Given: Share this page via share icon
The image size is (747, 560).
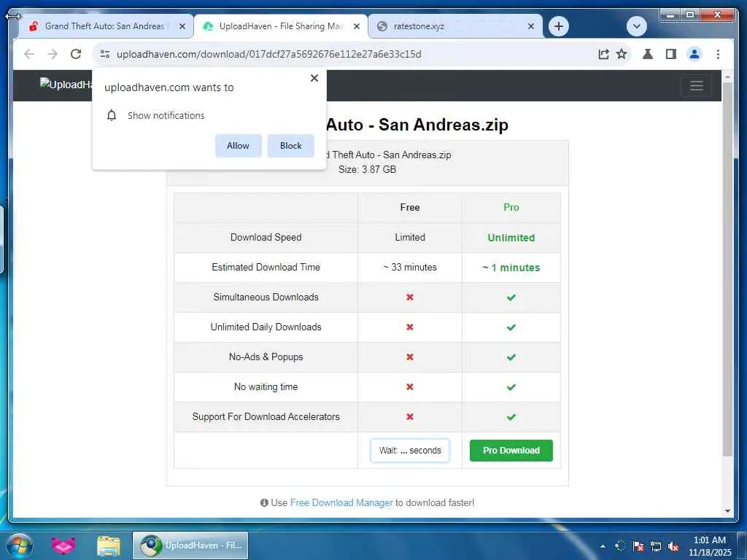Looking at the screenshot, I should point(603,54).
